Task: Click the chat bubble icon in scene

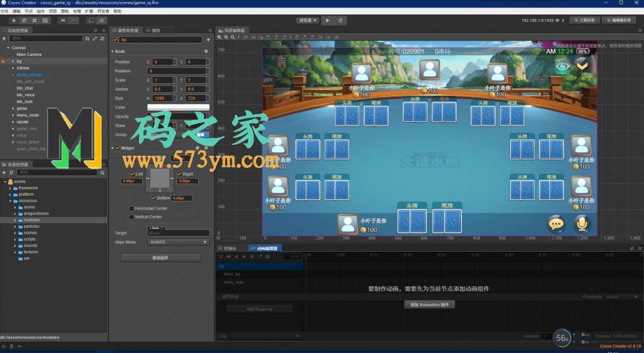Action: pos(556,224)
